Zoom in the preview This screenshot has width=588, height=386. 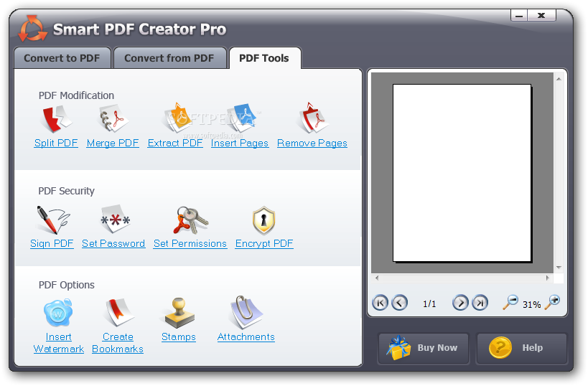pos(552,302)
